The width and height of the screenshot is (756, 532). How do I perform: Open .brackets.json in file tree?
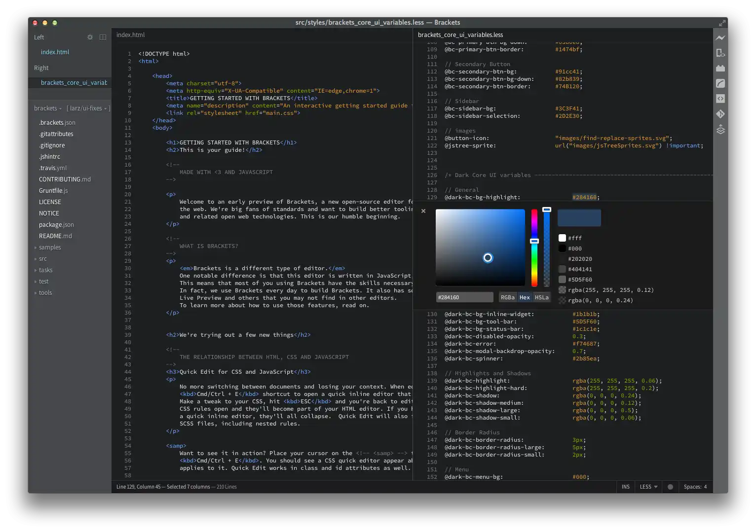(x=57, y=123)
